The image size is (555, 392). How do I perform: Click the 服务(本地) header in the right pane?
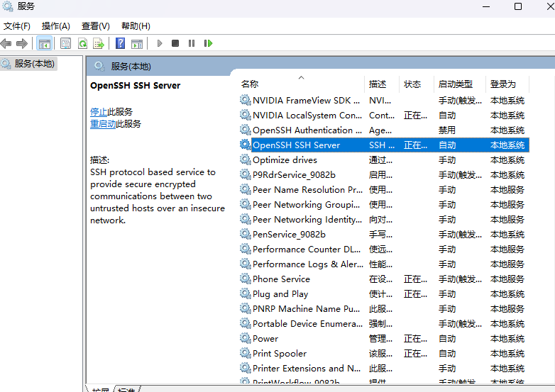tap(131, 67)
